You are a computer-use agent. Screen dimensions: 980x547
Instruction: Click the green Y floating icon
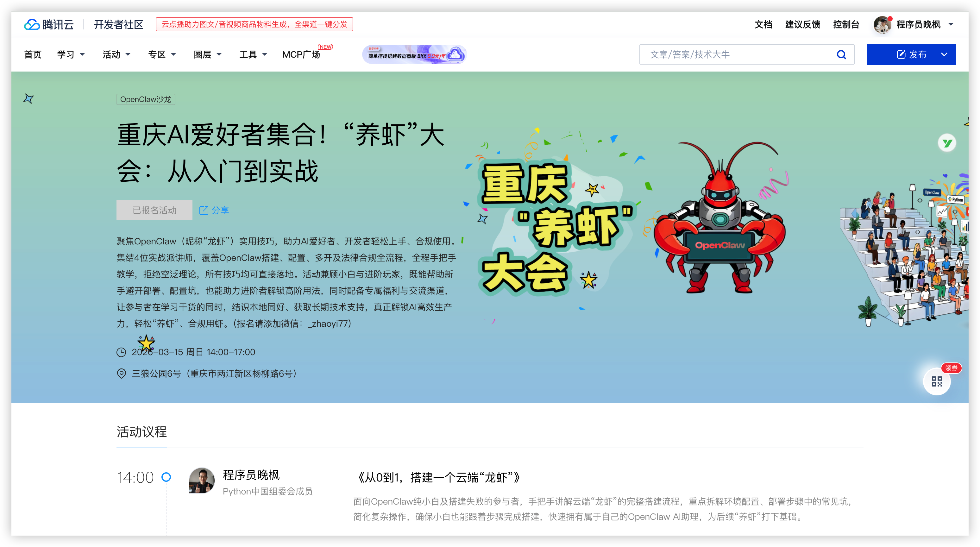(x=946, y=143)
